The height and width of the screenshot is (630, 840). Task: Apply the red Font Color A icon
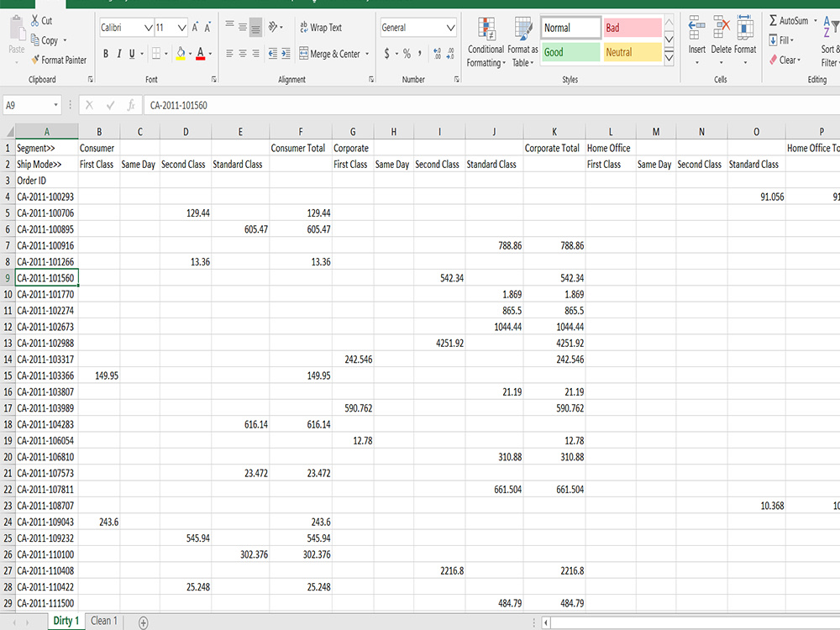point(201,54)
